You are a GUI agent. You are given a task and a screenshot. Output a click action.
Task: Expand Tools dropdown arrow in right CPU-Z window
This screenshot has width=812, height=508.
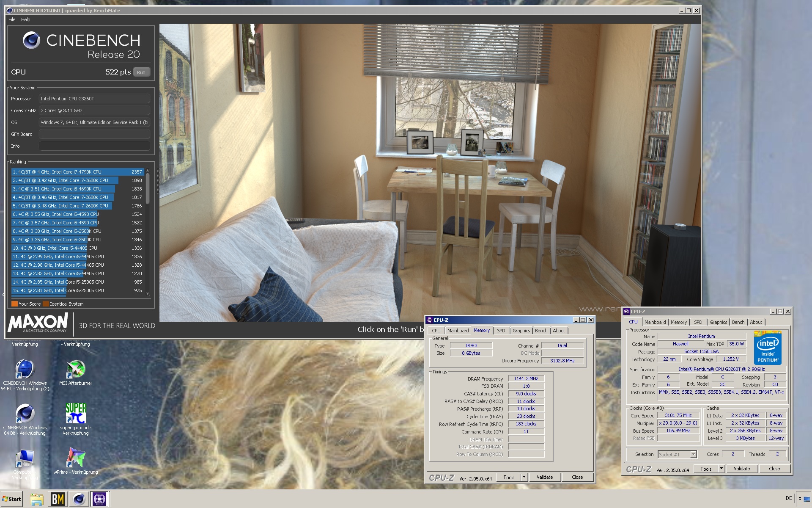[721, 469]
